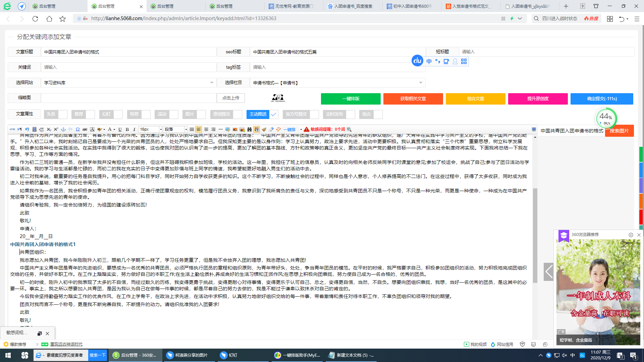Use the find and replace binoculars icon

(x=249, y=129)
